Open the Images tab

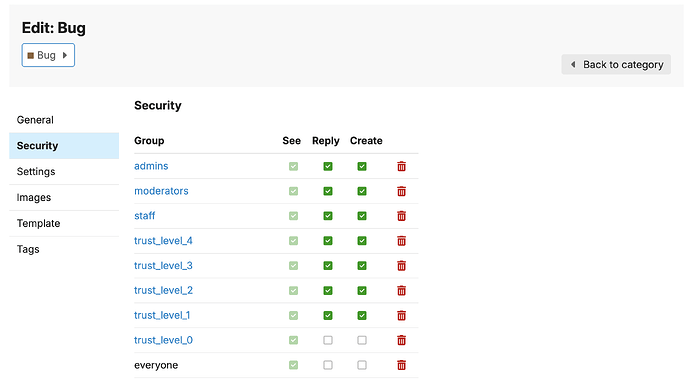pos(64,198)
